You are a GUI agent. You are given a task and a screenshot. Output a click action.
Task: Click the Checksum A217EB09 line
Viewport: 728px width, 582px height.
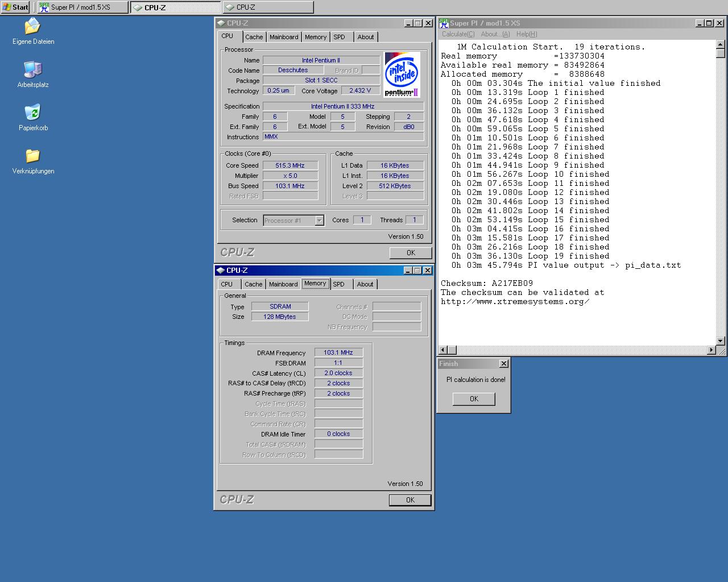(487, 284)
